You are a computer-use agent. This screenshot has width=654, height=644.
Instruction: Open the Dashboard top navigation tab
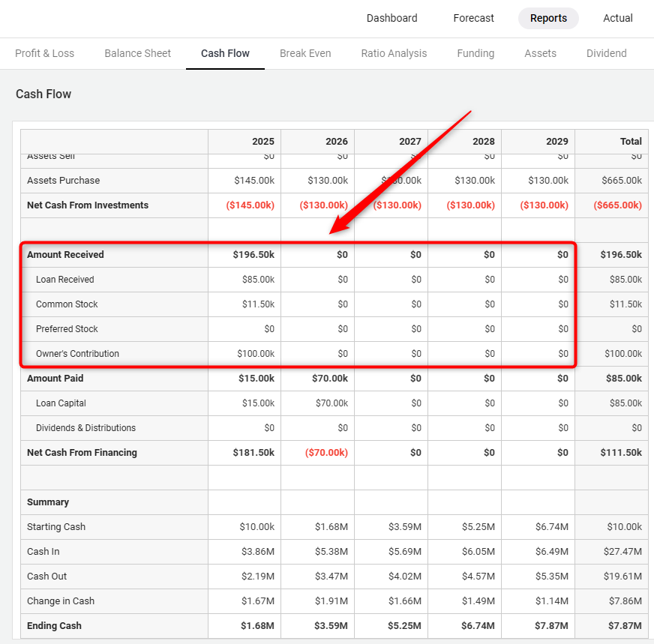click(391, 18)
